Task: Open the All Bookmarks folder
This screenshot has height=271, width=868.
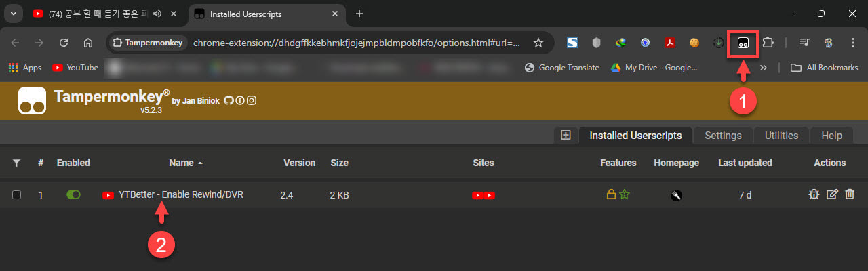Action: coord(824,67)
